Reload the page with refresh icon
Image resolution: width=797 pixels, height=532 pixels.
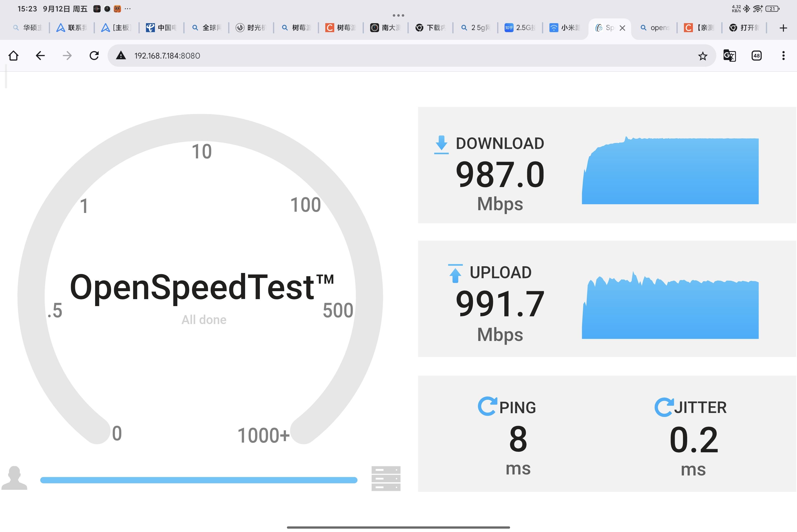[94, 56]
